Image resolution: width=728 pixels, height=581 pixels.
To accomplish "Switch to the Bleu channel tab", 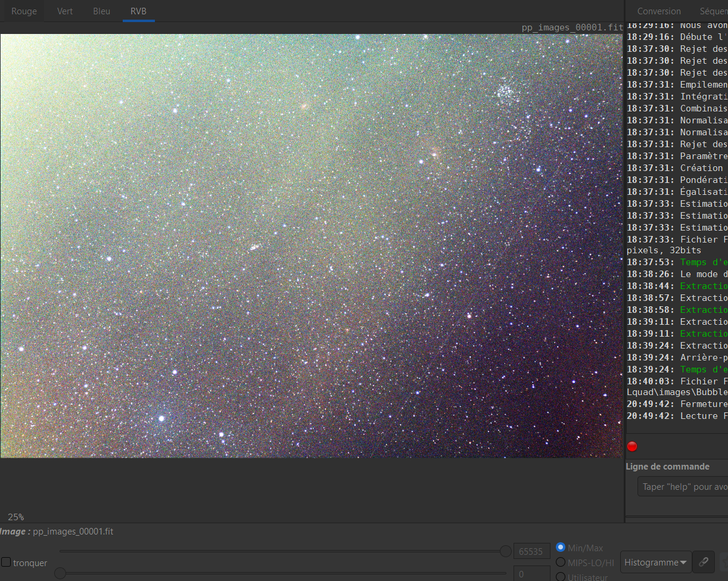I will (x=101, y=11).
